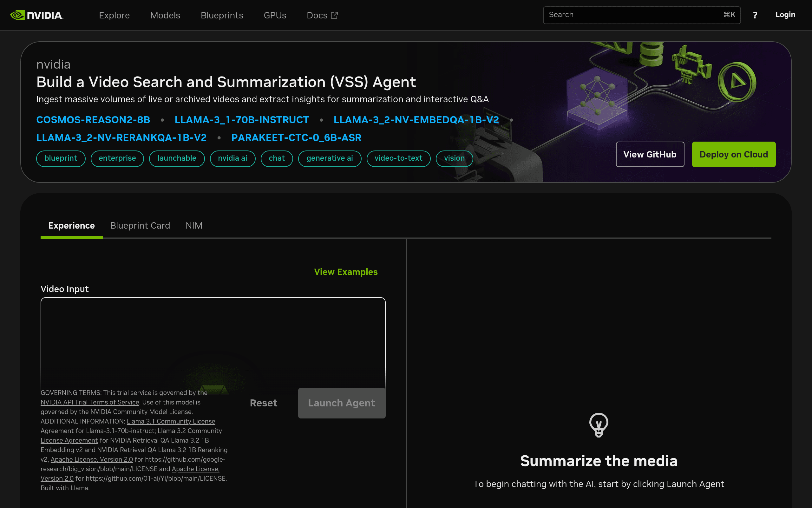Open Apache License link for google-research
The width and height of the screenshot is (812, 508).
click(92, 459)
